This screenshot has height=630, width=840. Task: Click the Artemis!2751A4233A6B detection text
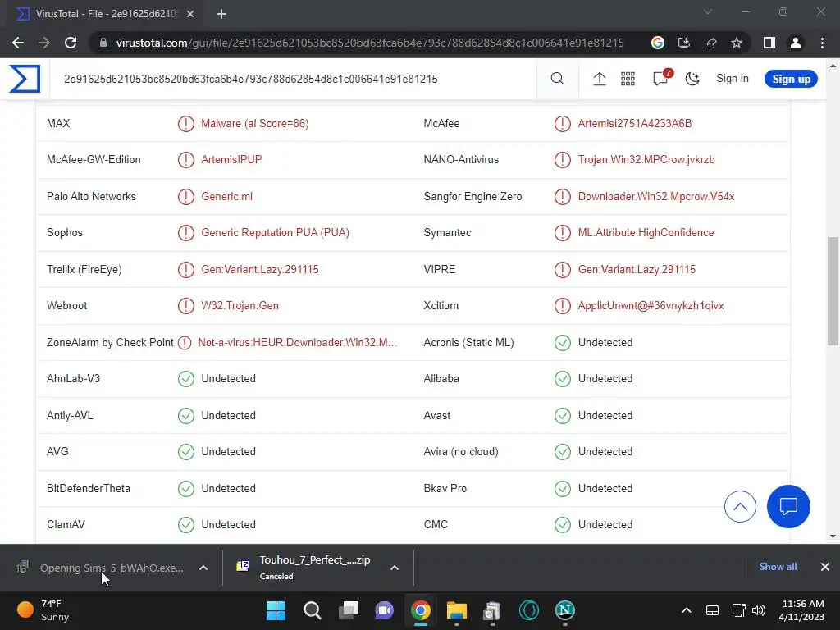[x=634, y=123]
